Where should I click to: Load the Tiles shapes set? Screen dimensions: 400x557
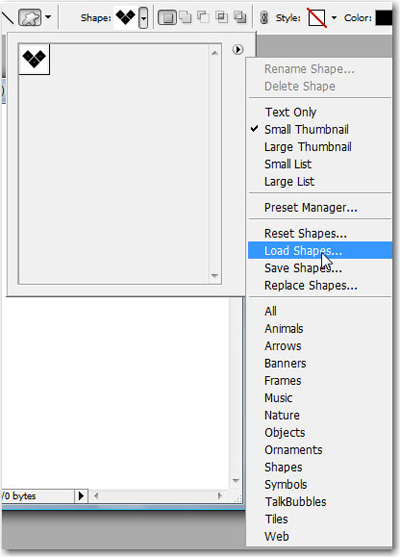click(x=276, y=519)
